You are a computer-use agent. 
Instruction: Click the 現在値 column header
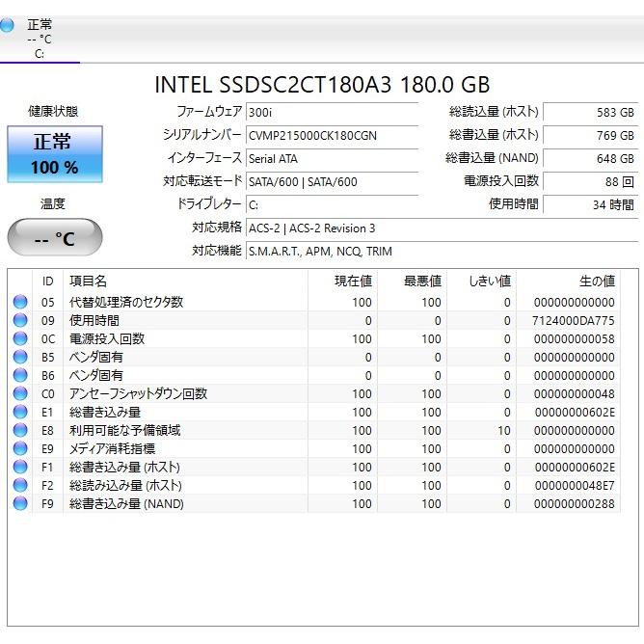[342, 282]
